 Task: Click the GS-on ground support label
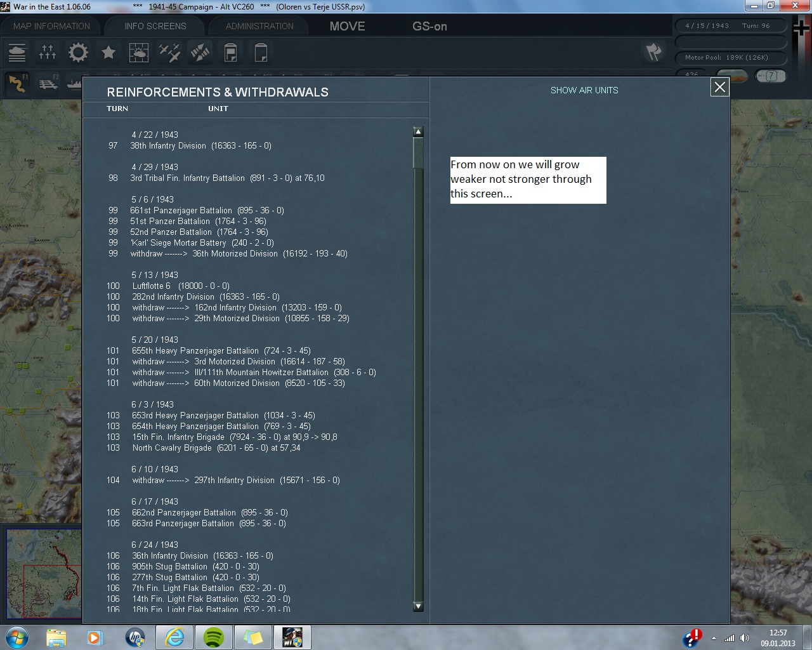(x=429, y=26)
